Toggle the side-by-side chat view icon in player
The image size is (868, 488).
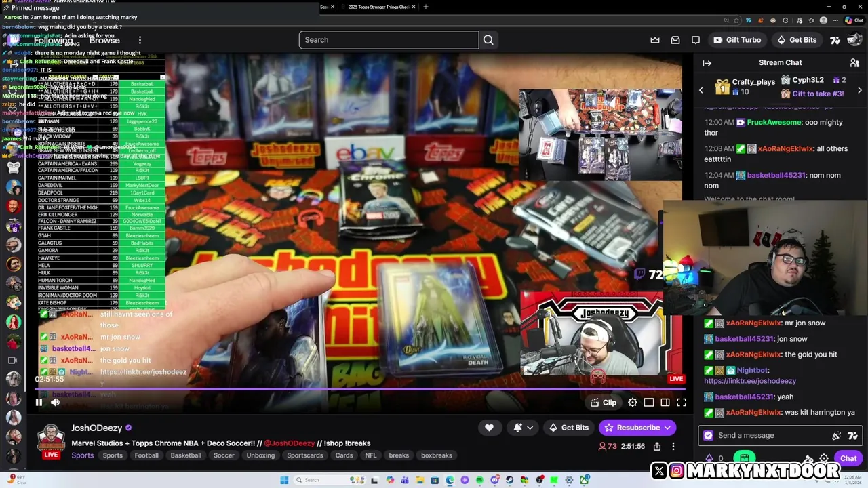(x=665, y=403)
